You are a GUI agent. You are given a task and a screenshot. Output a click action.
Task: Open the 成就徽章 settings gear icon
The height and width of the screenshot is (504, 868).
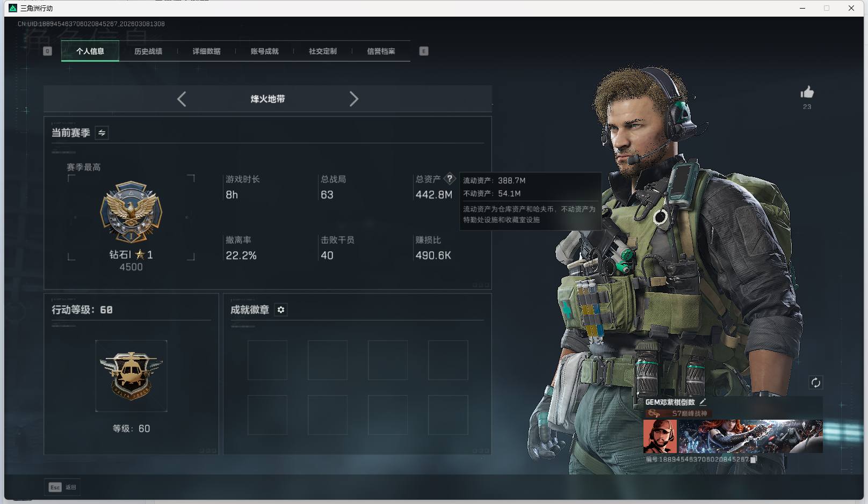tap(281, 310)
